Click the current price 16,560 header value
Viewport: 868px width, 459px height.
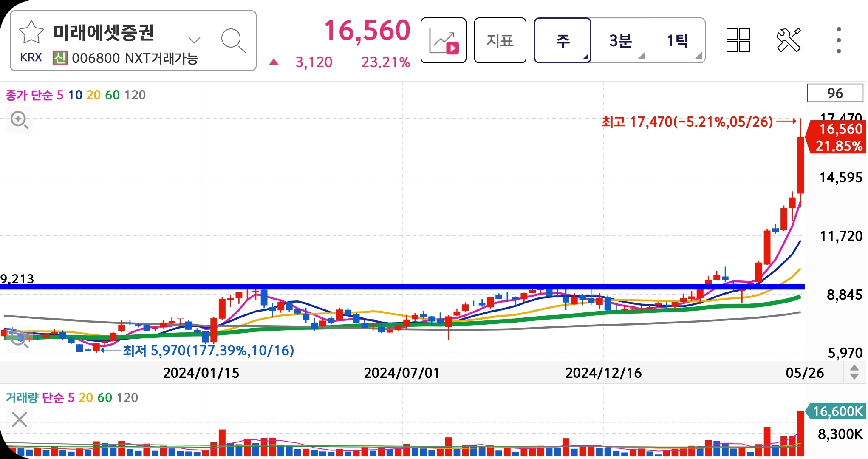pyautogui.click(x=367, y=31)
